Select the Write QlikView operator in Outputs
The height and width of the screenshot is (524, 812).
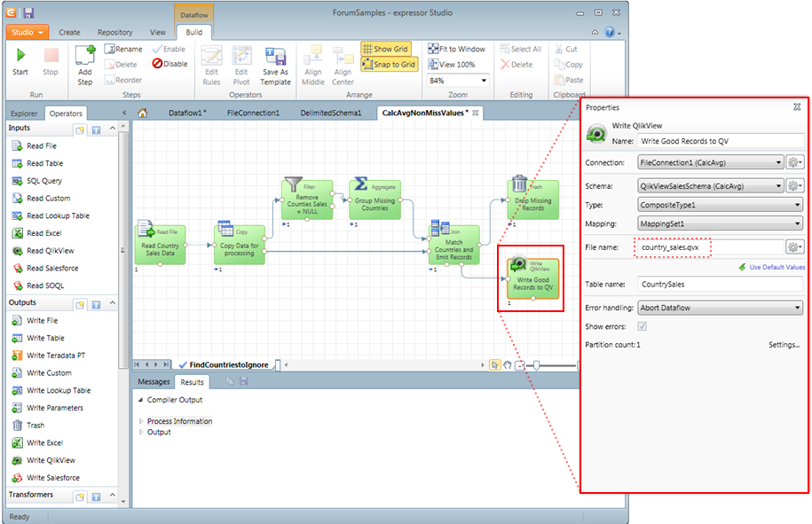click(18, 460)
